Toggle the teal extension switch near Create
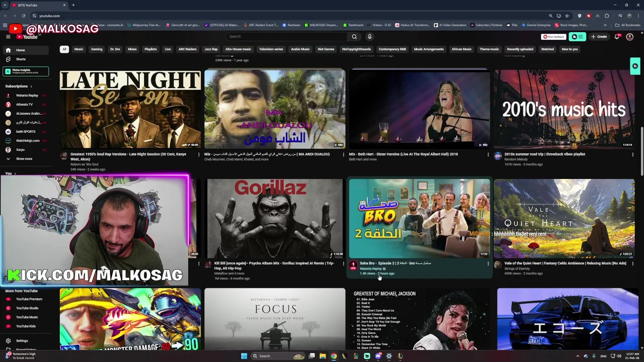This screenshot has width=644, height=362. coord(578,37)
